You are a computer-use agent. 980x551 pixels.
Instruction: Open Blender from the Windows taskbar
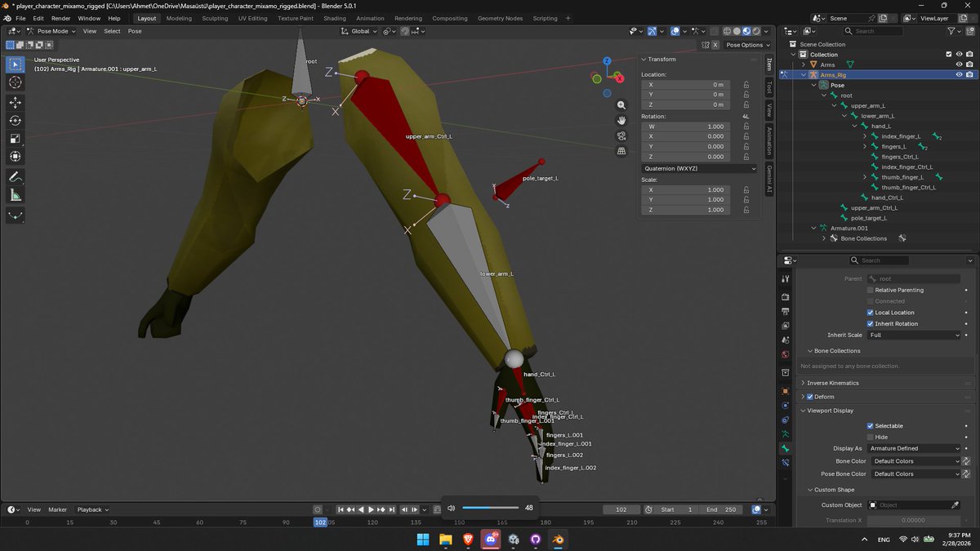tap(559, 540)
